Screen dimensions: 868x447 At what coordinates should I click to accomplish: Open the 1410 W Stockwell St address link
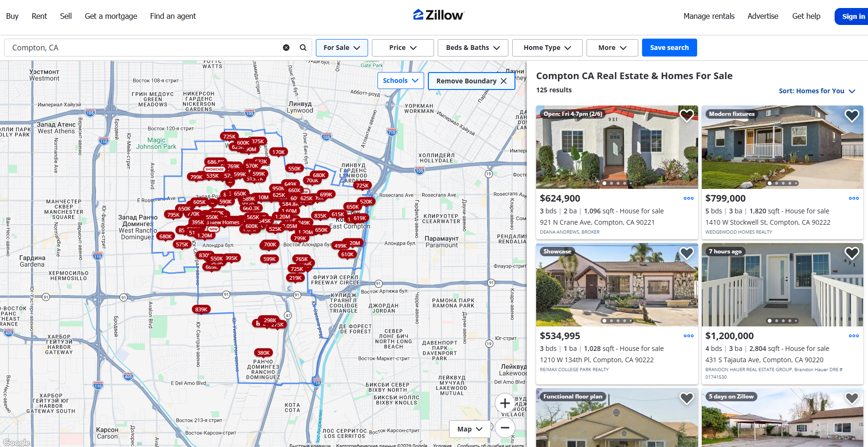click(768, 222)
